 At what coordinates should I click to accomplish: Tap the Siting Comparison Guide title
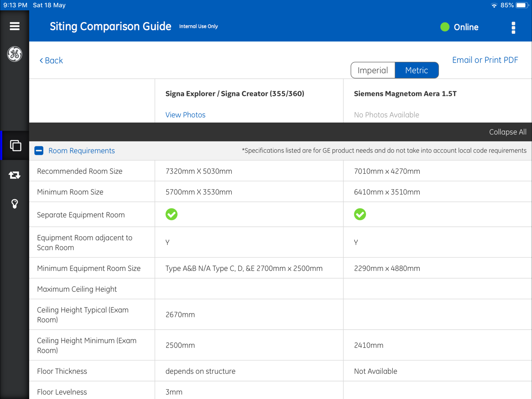tap(110, 26)
